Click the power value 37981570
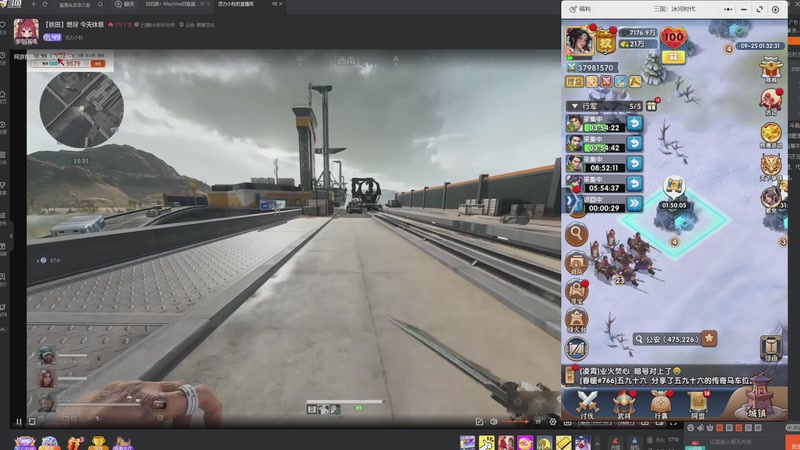 591,67
